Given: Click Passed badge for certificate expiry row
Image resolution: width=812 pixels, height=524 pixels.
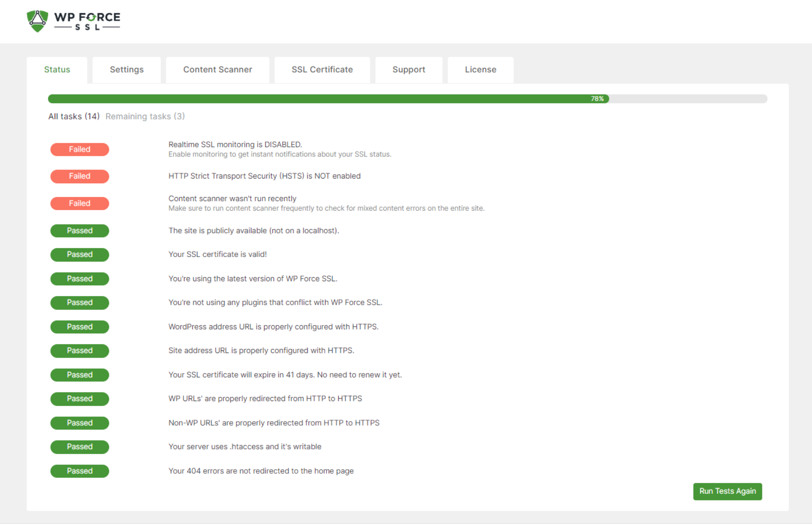Looking at the screenshot, I should click(x=80, y=375).
